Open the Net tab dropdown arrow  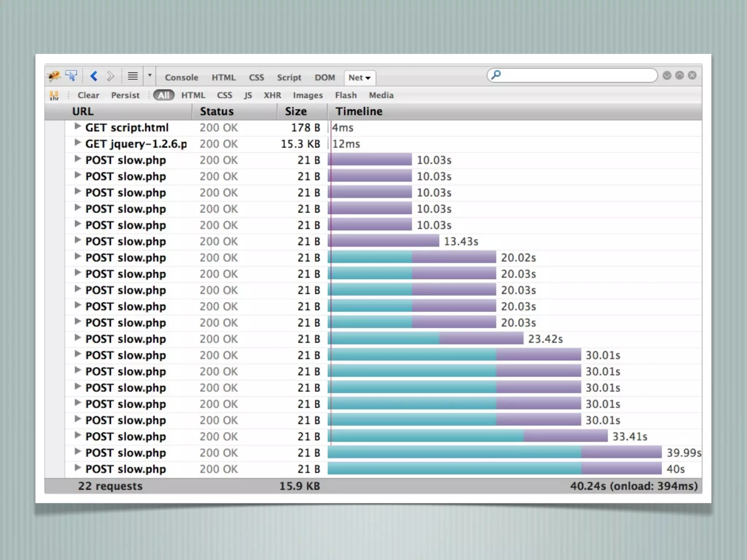click(x=368, y=78)
